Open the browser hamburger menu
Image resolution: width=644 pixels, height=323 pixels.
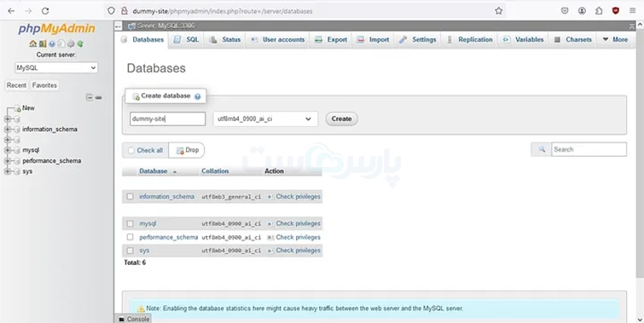[633, 11]
